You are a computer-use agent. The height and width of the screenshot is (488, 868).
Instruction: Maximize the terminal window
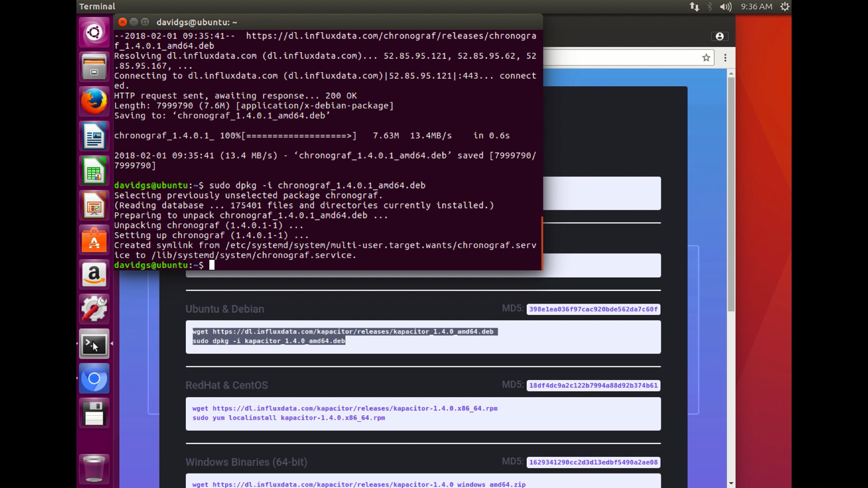(x=145, y=22)
